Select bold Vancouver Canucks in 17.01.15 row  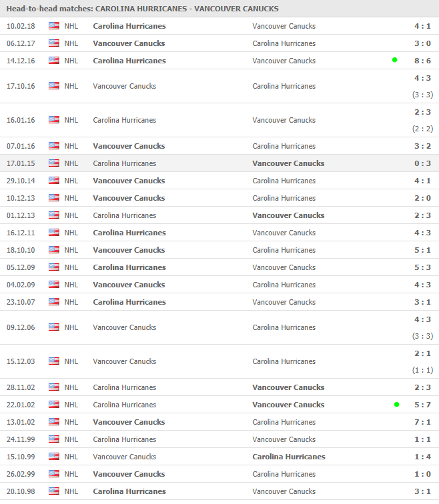point(288,163)
